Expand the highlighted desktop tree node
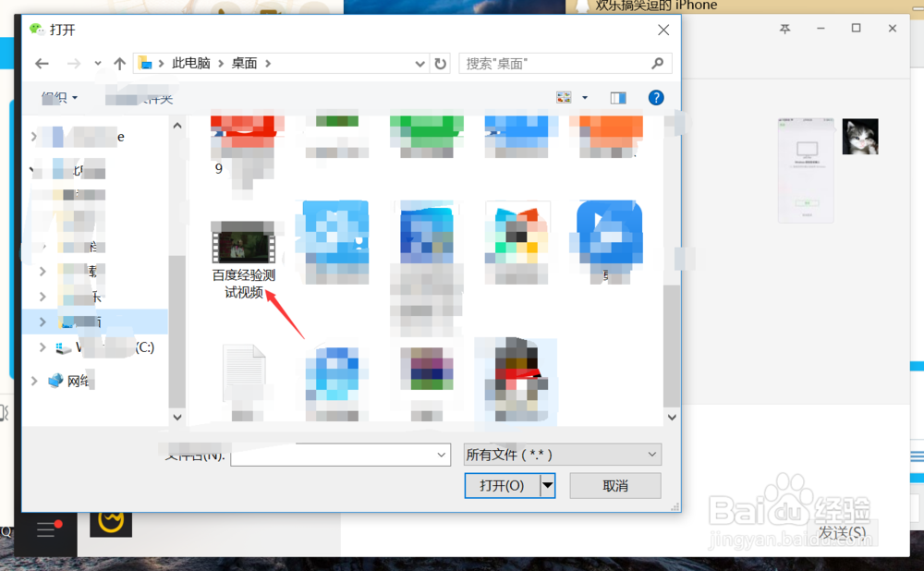 pyautogui.click(x=42, y=322)
